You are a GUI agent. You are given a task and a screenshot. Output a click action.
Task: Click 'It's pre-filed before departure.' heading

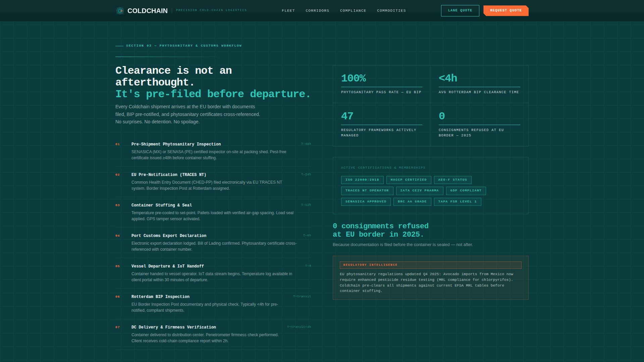click(x=213, y=94)
